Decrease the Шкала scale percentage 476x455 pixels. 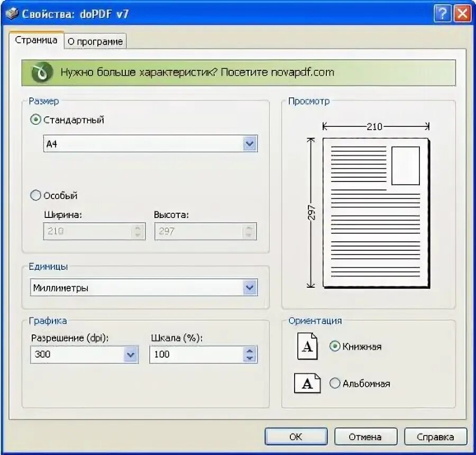(x=250, y=358)
